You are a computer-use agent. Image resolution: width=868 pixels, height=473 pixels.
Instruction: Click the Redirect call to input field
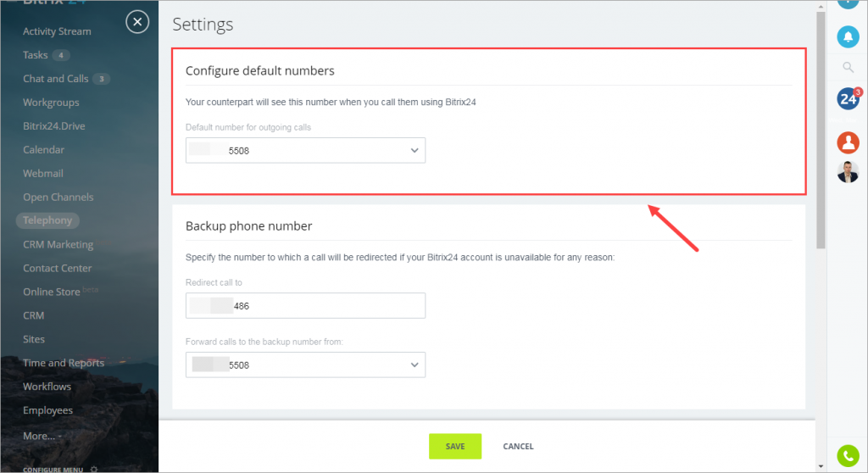305,305
